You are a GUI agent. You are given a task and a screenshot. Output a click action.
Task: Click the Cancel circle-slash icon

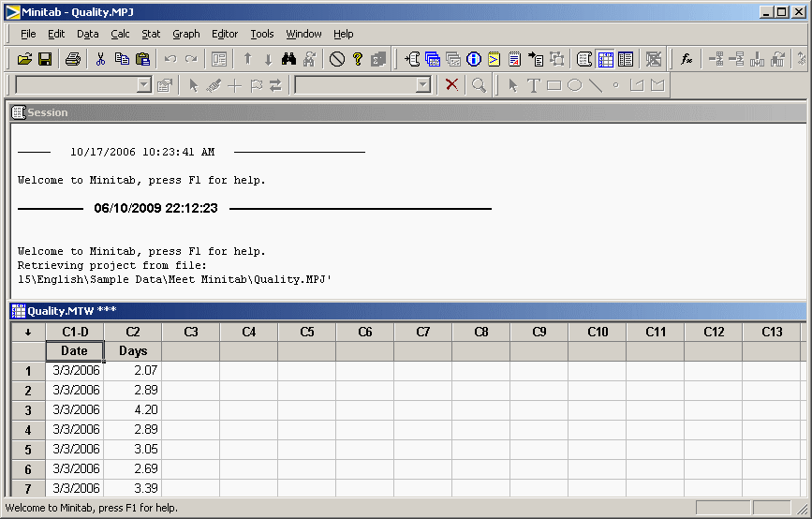click(x=337, y=59)
